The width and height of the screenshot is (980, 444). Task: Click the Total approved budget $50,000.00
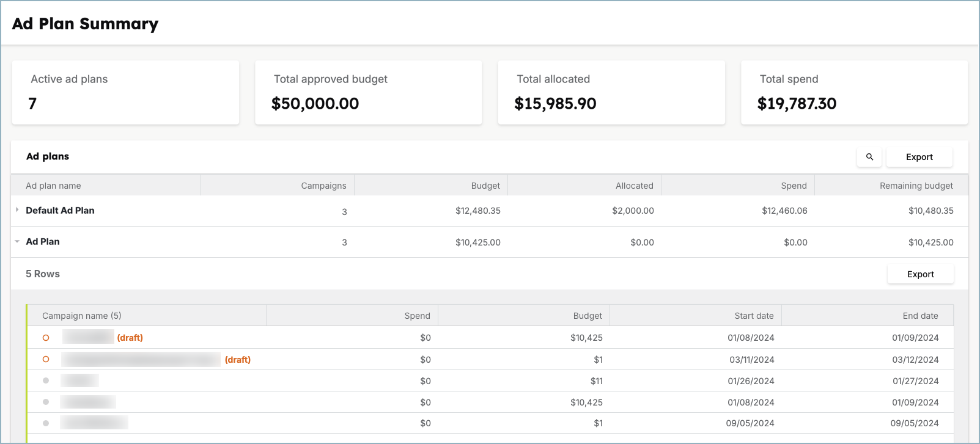[315, 104]
